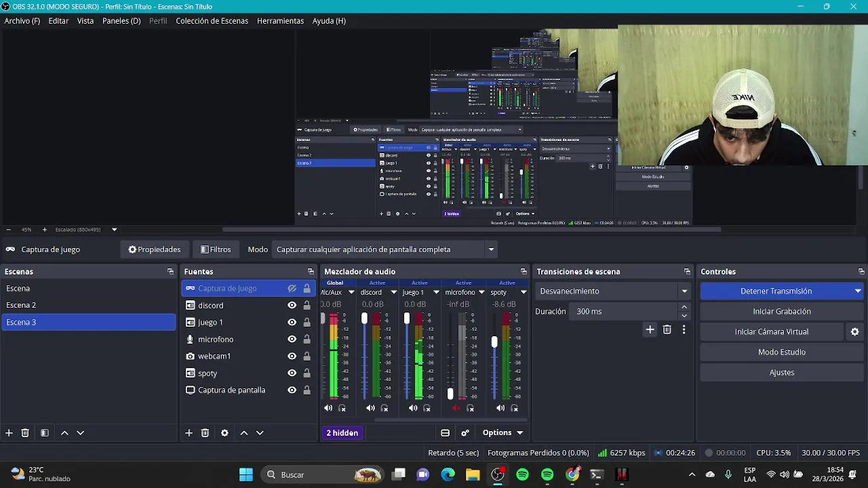Screen dimensions: 868x488
Task: Open Ajustes from Controles panel
Action: [x=782, y=372]
